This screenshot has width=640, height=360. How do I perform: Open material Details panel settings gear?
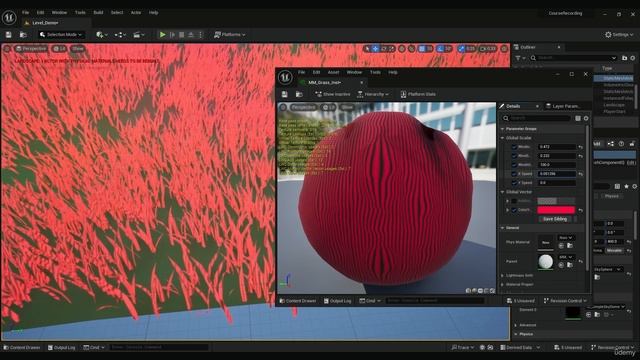click(586, 118)
